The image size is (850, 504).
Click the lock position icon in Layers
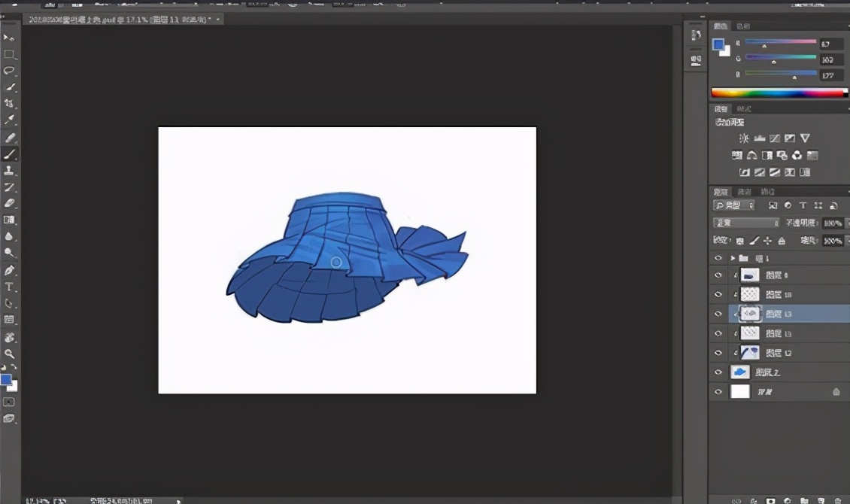(x=767, y=241)
